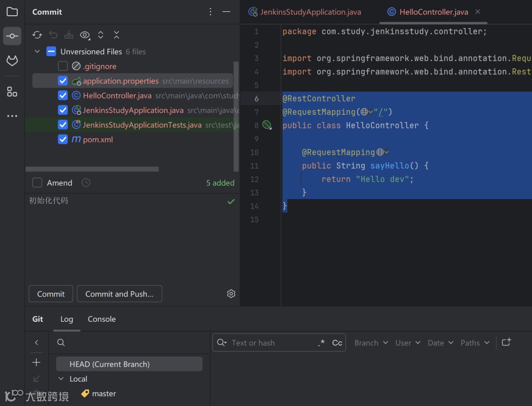Viewport: 532px width, 406px height.
Task: Click the Rollback icon in Commit toolbar
Action: [53, 34]
